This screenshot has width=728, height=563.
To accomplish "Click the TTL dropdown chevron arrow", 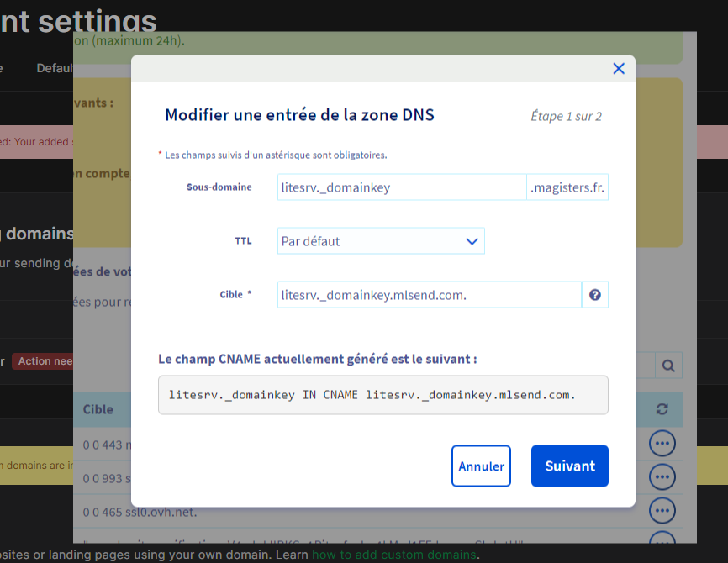I will pyautogui.click(x=472, y=241).
